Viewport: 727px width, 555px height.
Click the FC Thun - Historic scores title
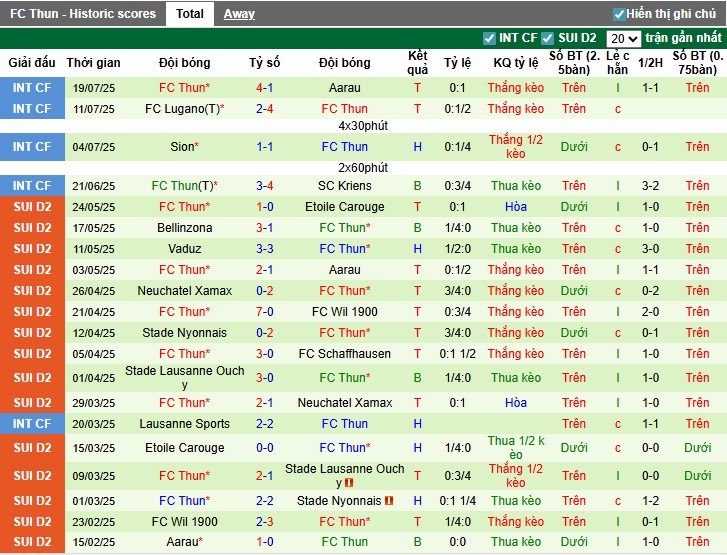pyautogui.click(x=83, y=14)
